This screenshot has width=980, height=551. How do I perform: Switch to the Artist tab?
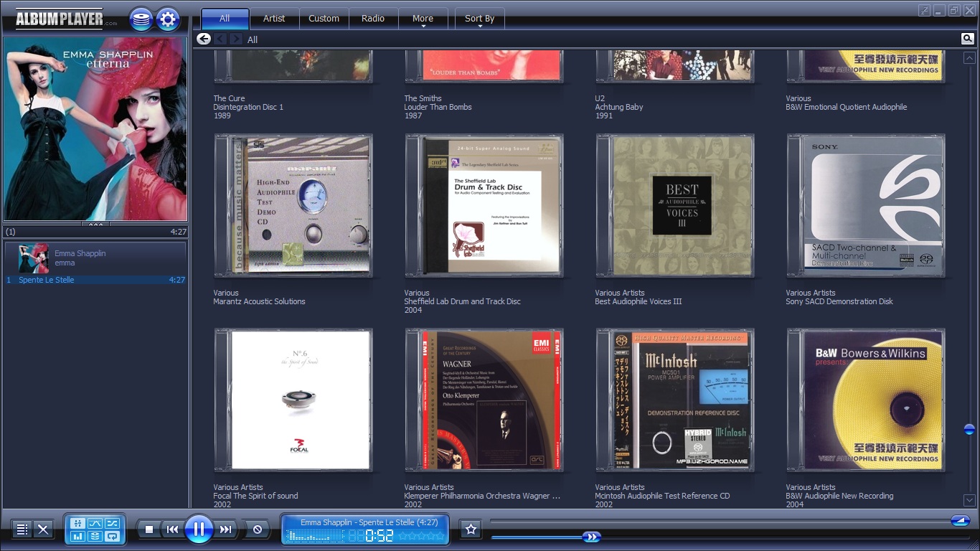pyautogui.click(x=274, y=19)
